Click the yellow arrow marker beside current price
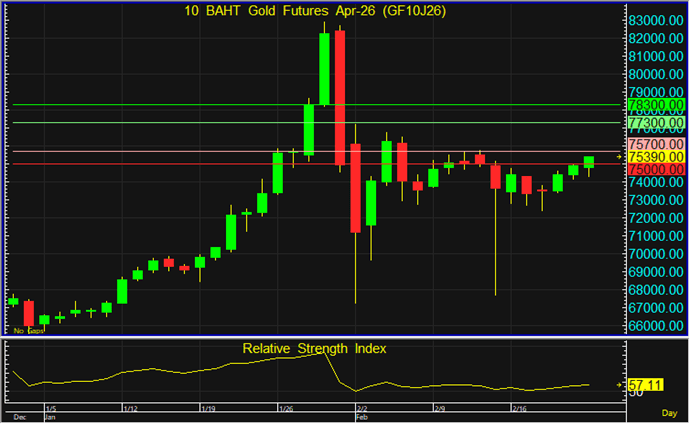This screenshot has height=424, width=690. [619, 157]
